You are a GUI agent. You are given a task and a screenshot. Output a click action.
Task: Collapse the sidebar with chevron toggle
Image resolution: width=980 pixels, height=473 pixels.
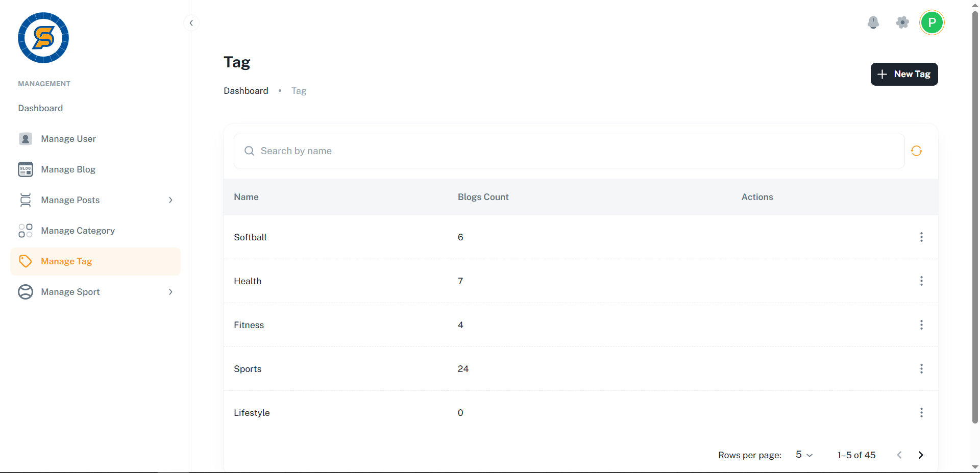tap(191, 23)
